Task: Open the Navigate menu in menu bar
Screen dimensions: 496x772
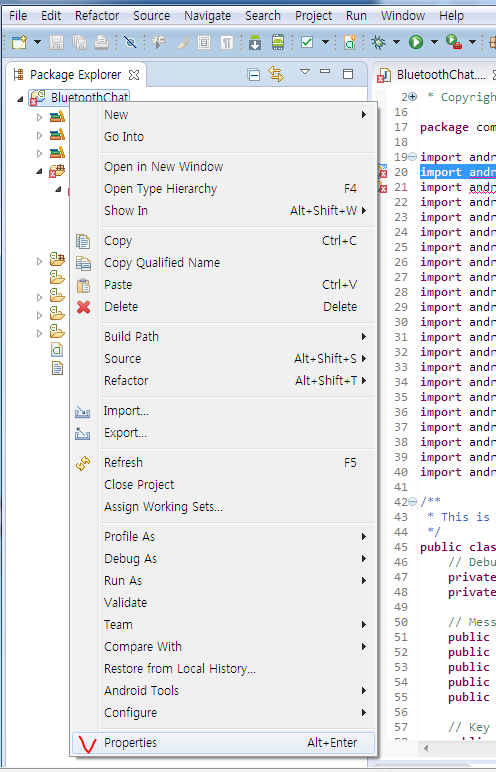Action: (x=207, y=16)
